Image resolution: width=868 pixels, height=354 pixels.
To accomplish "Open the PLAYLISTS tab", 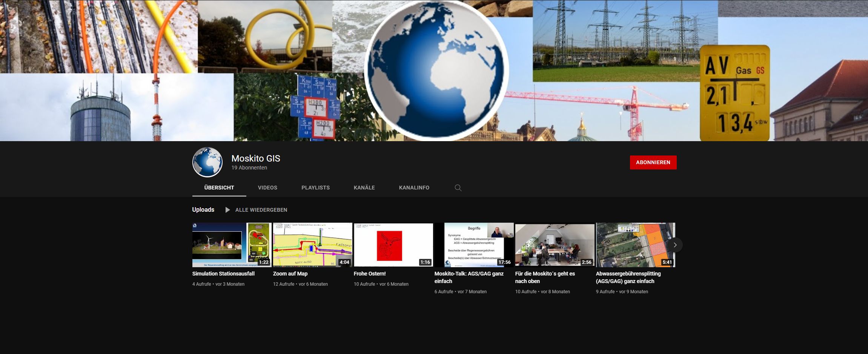I will [x=315, y=188].
